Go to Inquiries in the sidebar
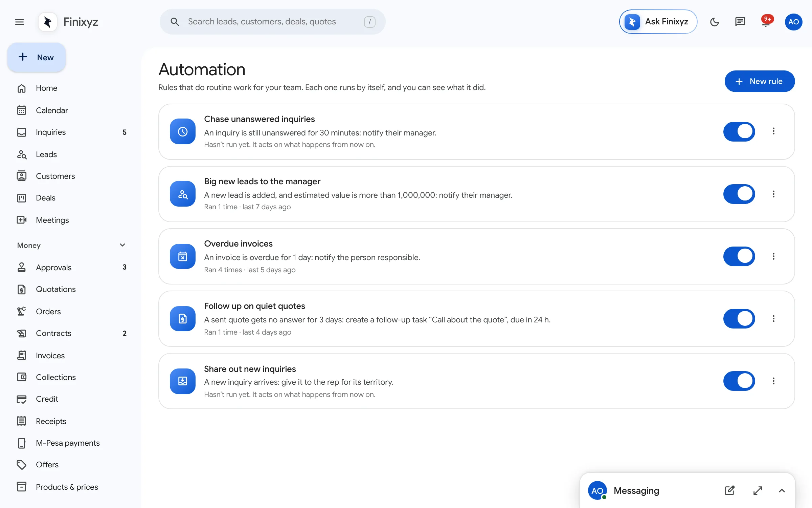The height and width of the screenshot is (508, 812). (71, 132)
